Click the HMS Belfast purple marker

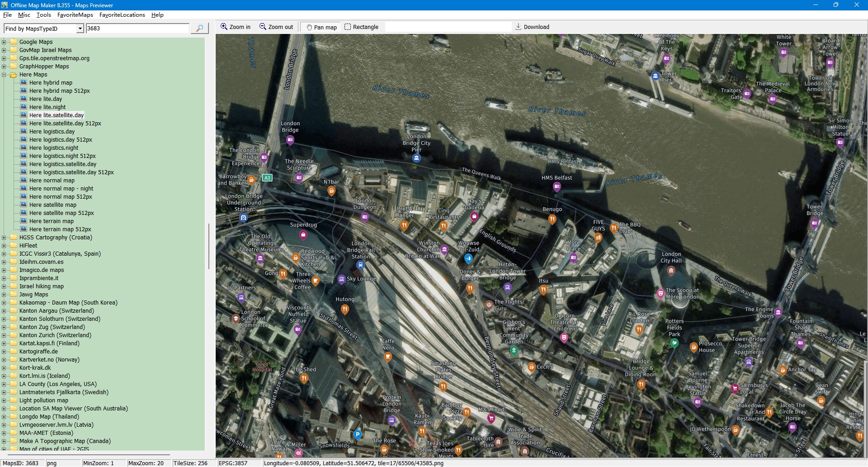pyautogui.click(x=557, y=186)
